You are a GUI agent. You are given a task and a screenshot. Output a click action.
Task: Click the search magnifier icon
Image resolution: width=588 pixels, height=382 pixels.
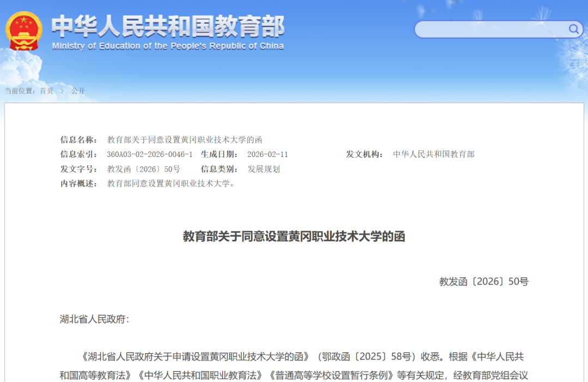pyautogui.click(x=574, y=29)
